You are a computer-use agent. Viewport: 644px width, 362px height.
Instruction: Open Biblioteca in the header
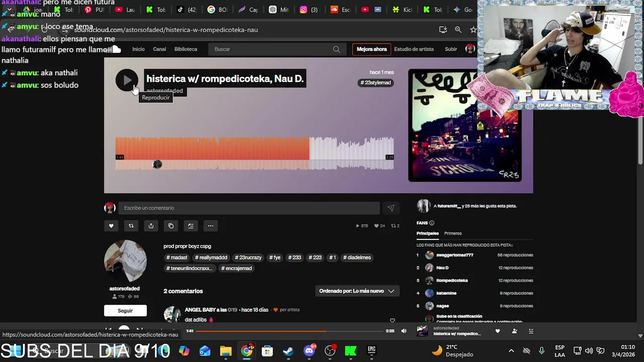point(186,49)
